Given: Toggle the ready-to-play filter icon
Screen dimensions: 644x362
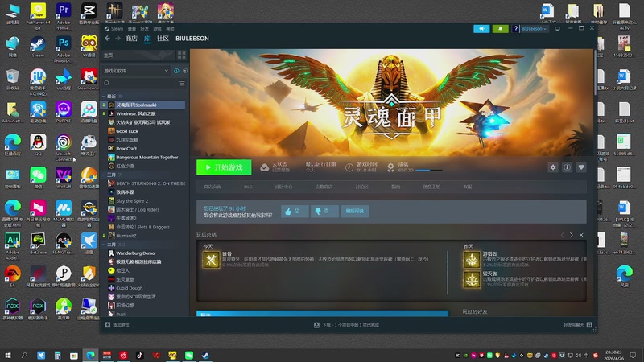Looking at the screenshot, I should coord(185,71).
